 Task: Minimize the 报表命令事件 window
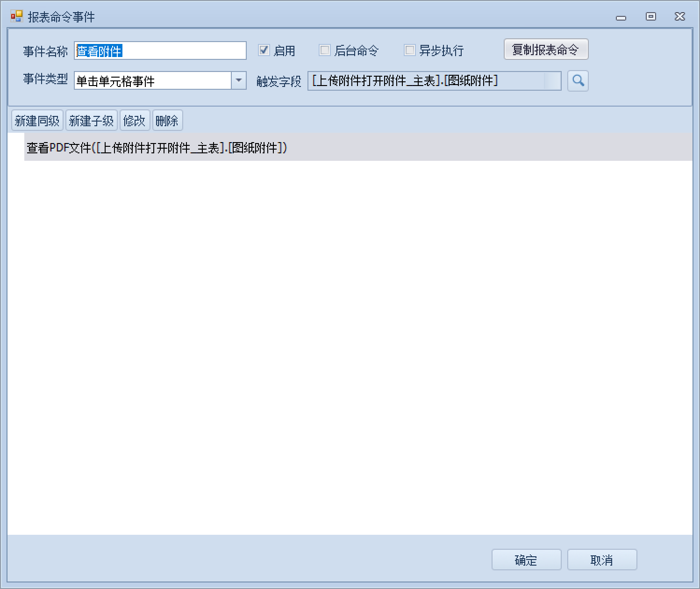click(x=621, y=17)
